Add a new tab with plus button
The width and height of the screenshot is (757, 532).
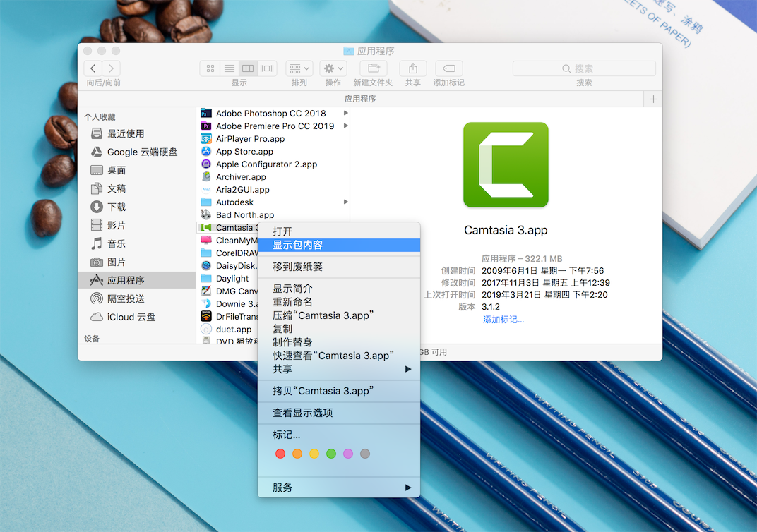coord(653,99)
